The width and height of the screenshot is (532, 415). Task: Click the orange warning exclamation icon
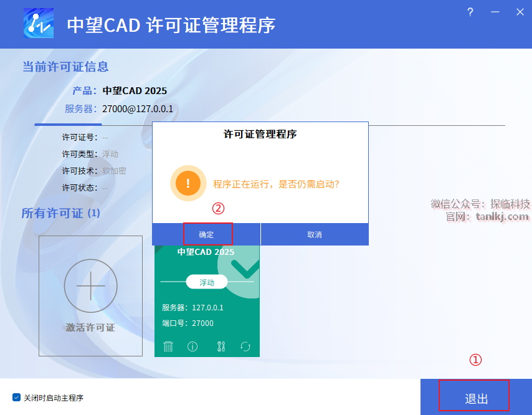tap(188, 183)
